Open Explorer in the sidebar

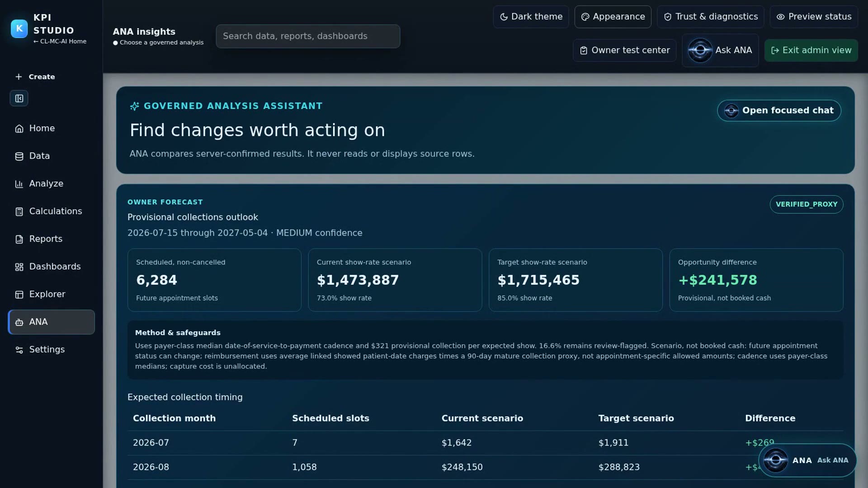pyautogui.click(x=51, y=294)
